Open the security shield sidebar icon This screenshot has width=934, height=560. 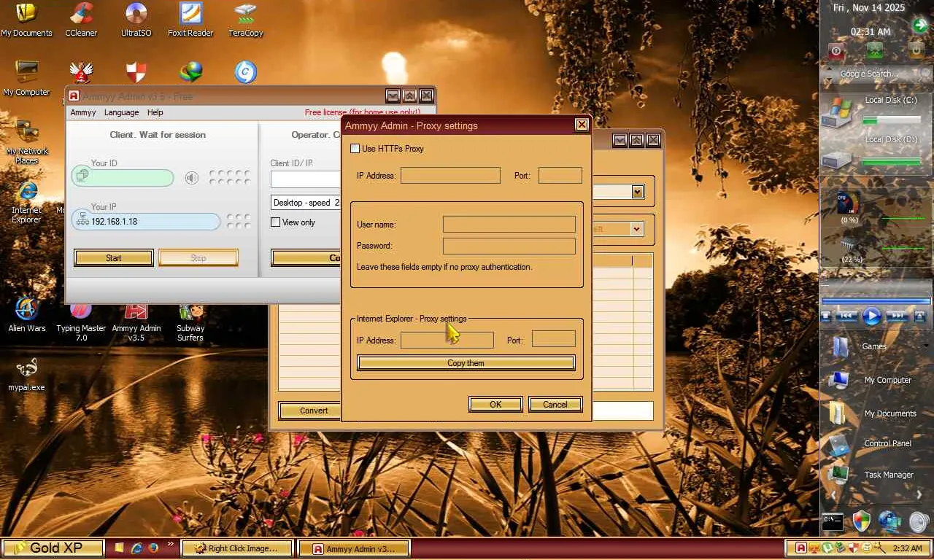(862, 521)
